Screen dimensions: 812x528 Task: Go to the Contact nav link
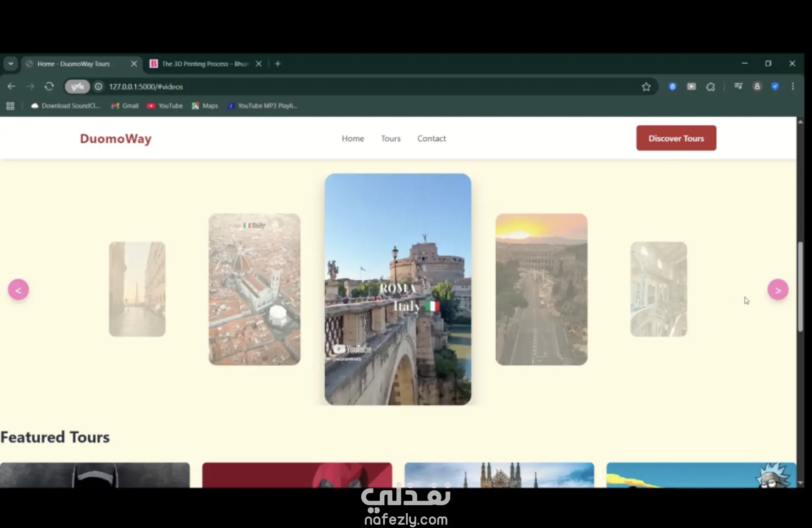431,139
